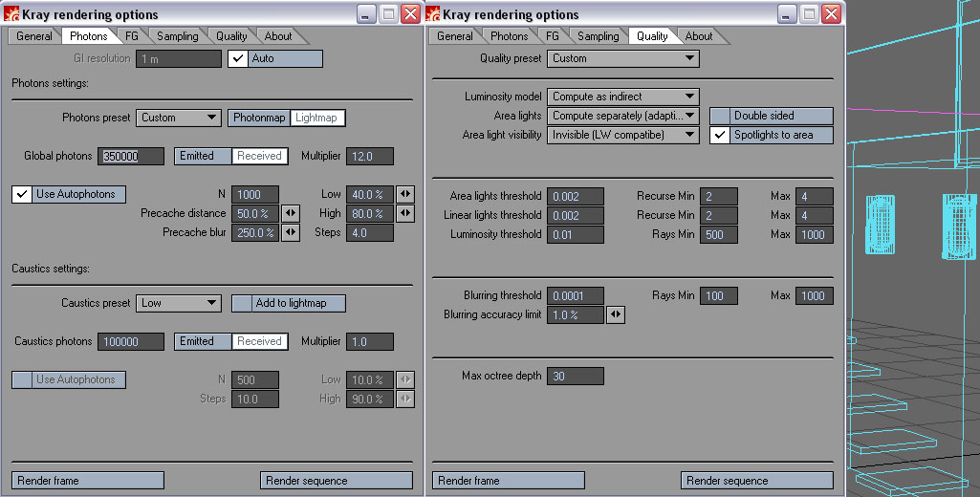The width and height of the screenshot is (980, 497).
Task: Switch to Quality tab in left window
Action: click(231, 36)
